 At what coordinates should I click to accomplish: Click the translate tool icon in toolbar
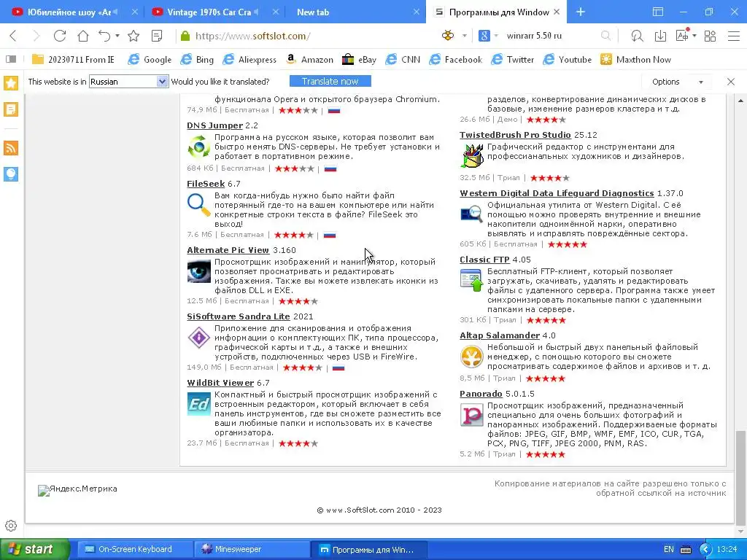tap(682, 35)
